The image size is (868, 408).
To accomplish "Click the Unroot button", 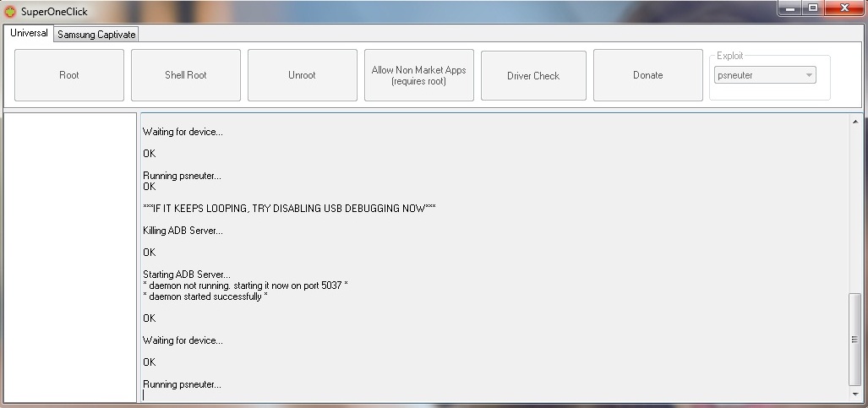I will coord(303,75).
